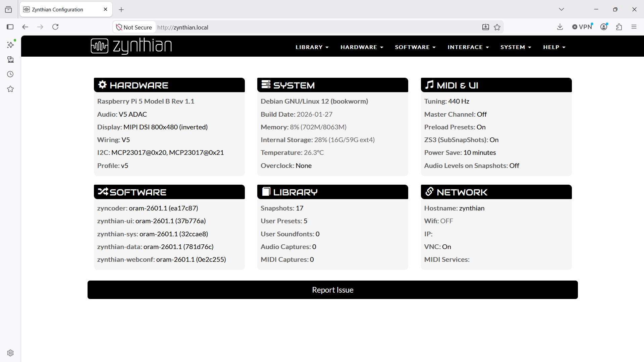Bookmark page with the star icon
The height and width of the screenshot is (362, 644).
[497, 27]
